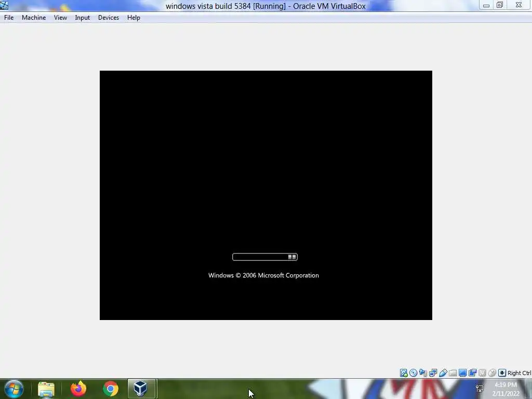Open the View menu

click(60, 18)
